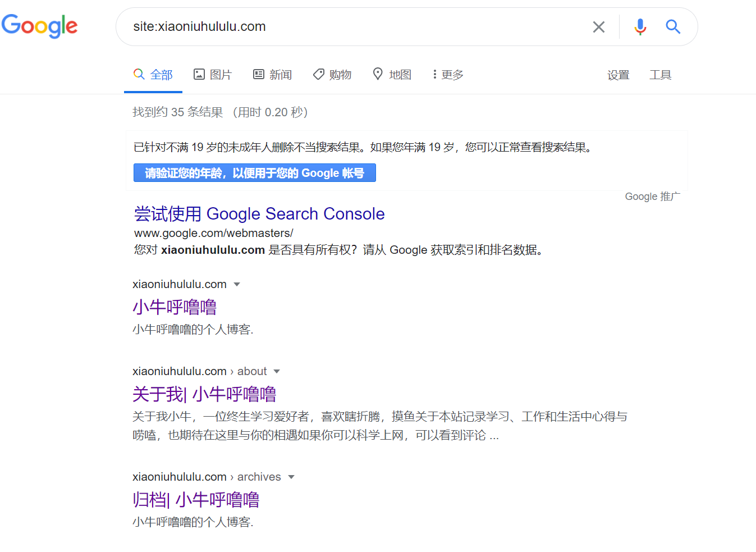Image resolution: width=756 pixels, height=552 pixels.
Task: Expand the dropdown arrow beside xiaoniuhululu.com
Action: pos(237,285)
